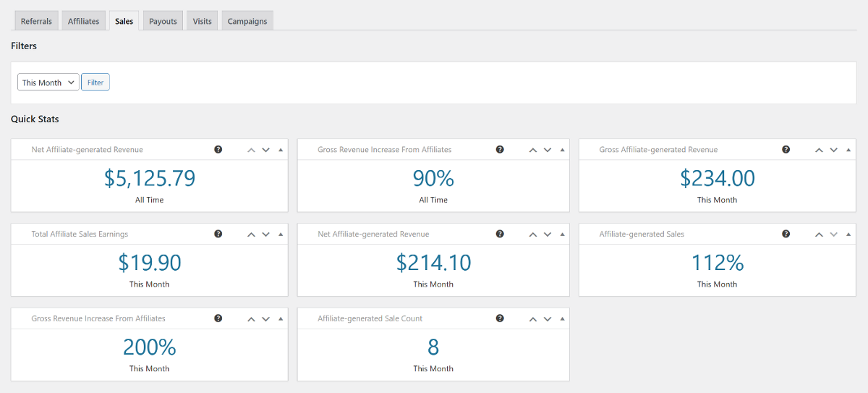Show help for Affiliate-generated Sale Count
868x393 pixels.
click(x=499, y=318)
